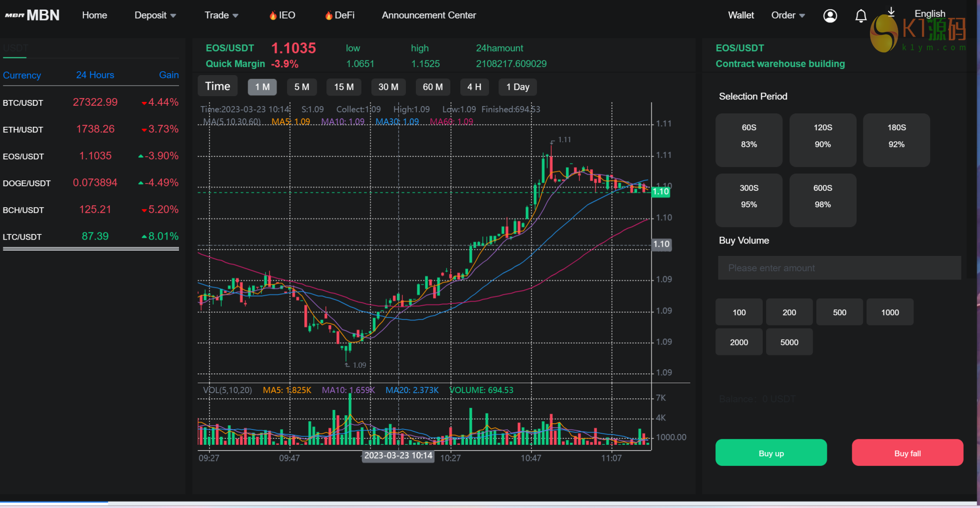Expand the Deposit dropdown menu
The image size is (980, 508).
pos(155,15)
